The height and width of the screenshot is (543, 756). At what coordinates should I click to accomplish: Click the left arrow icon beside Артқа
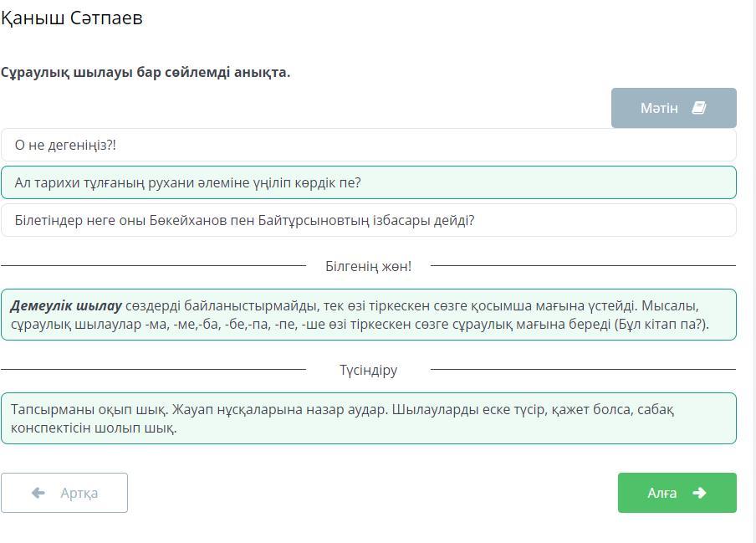coord(38,493)
